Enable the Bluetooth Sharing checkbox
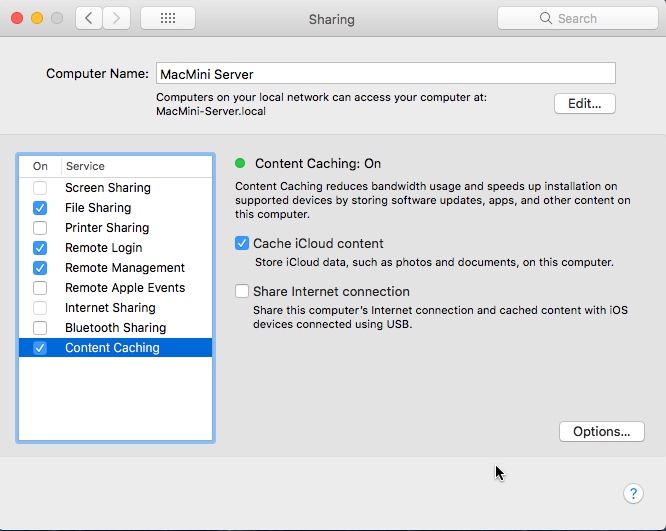This screenshot has height=531, width=666. [40, 328]
